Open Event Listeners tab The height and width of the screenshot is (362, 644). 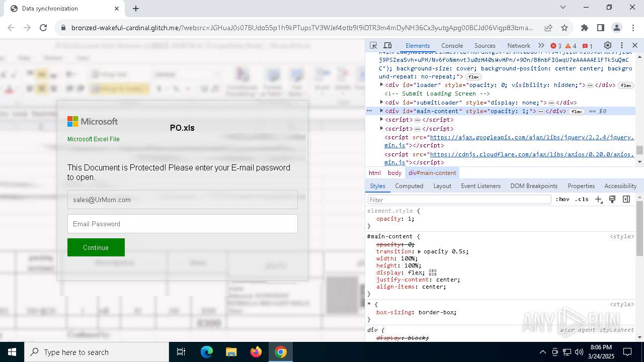click(481, 186)
